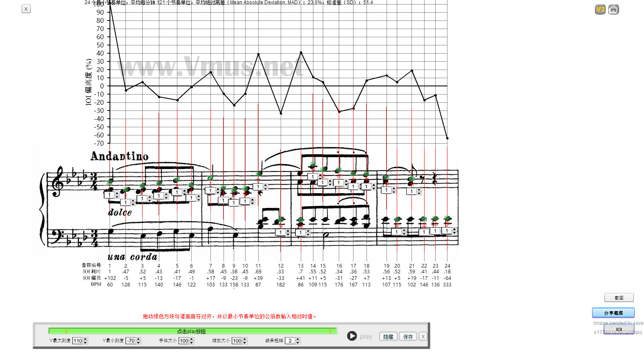Click the 字体大小 font size field

(184, 340)
